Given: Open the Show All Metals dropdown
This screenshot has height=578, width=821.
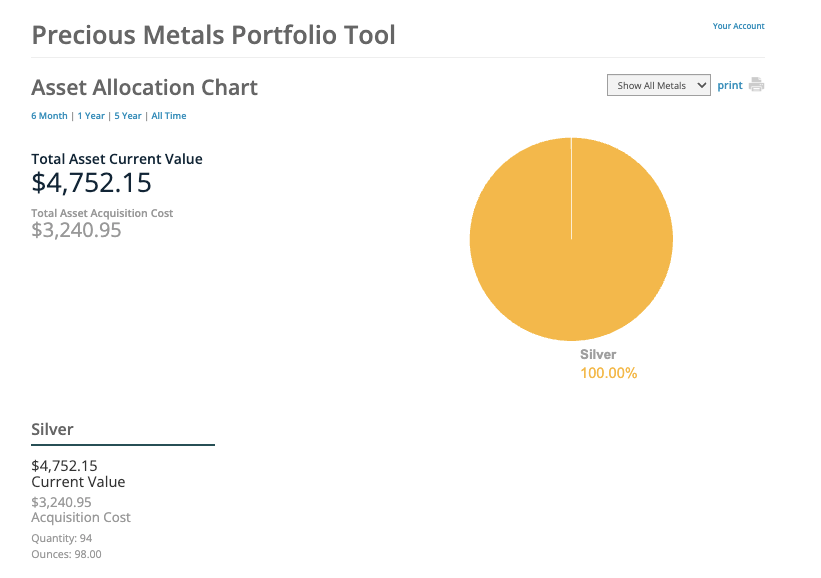Looking at the screenshot, I should click(x=658, y=86).
